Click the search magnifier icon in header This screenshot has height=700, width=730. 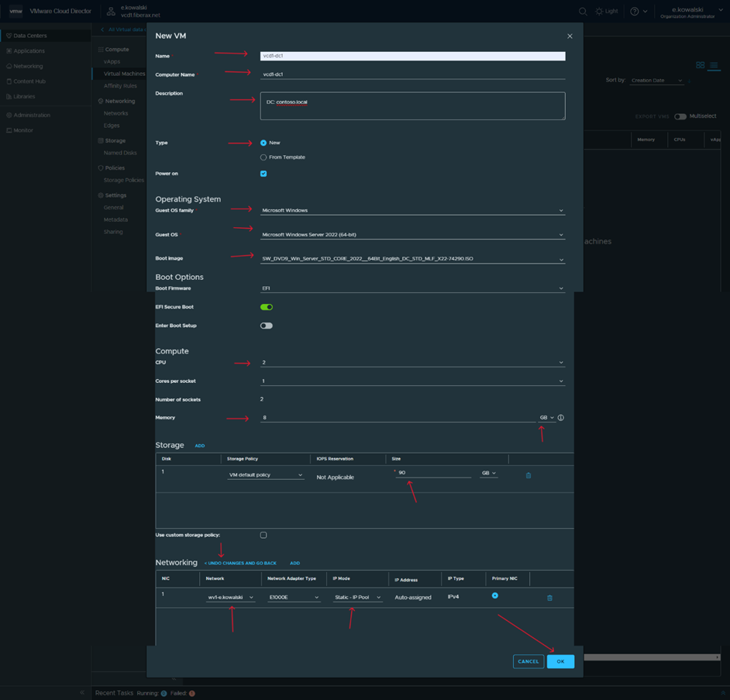pos(583,12)
